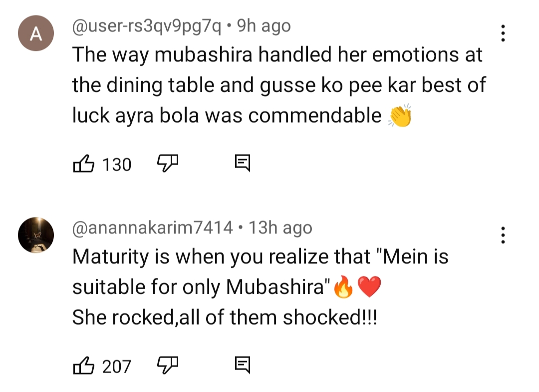Click the red heart emoji

pyautogui.click(x=369, y=288)
